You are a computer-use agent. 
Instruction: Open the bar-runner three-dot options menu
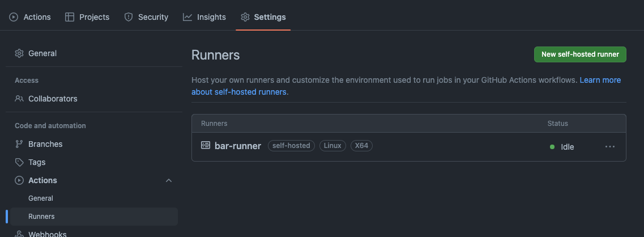tap(610, 146)
